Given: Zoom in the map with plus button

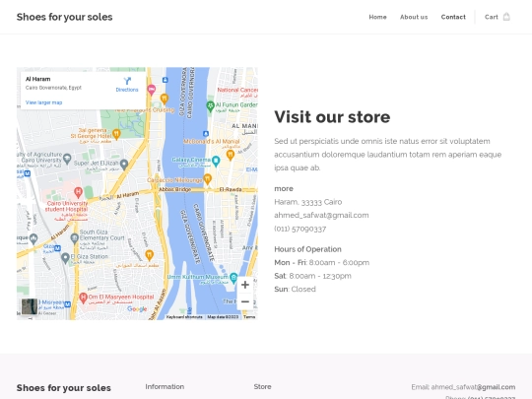Looking at the screenshot, I should [245, 285].
